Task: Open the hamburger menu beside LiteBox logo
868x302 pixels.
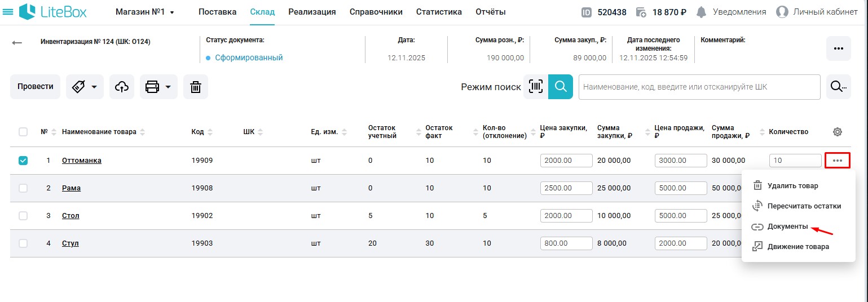Action: click(x=8, y=12)
